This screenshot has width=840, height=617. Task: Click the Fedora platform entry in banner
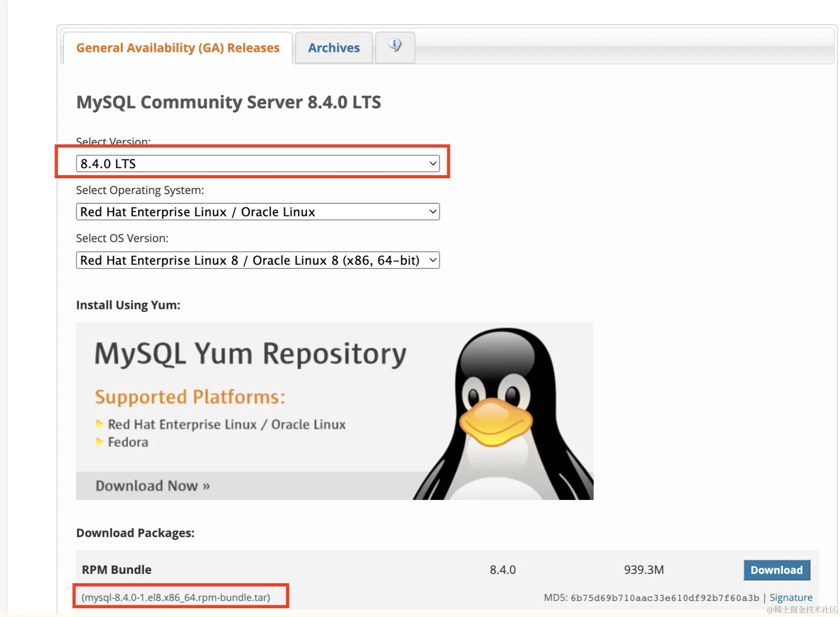pyautogui.click(x=128, y=442)
